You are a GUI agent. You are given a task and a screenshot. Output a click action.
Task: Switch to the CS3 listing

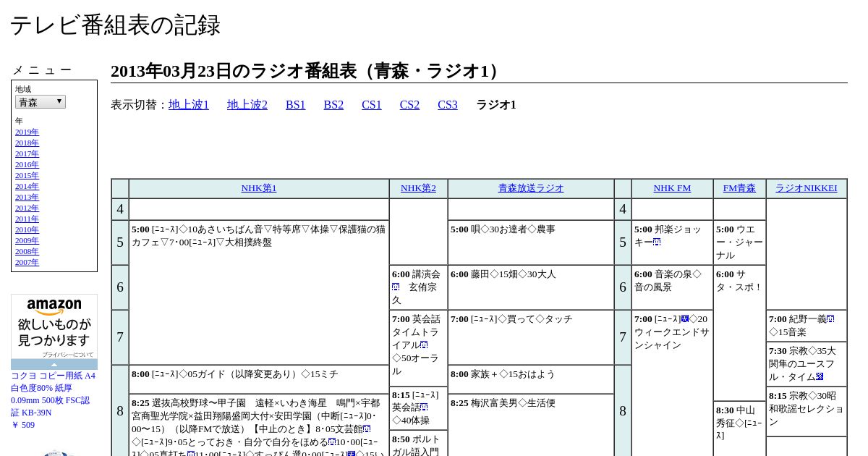448,105
